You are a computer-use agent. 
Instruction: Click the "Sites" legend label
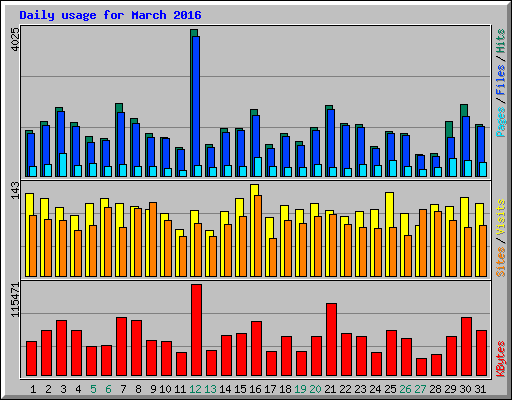tap(501, 262)
